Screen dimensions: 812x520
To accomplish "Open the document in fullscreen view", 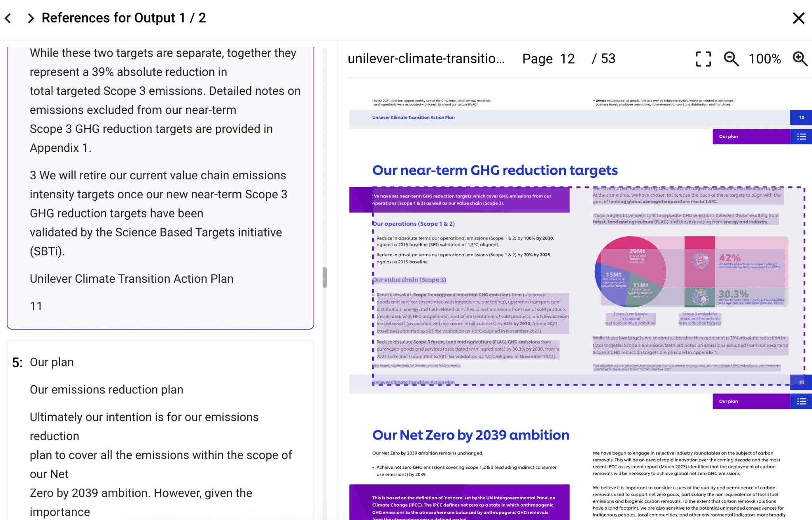I will 703,59.
